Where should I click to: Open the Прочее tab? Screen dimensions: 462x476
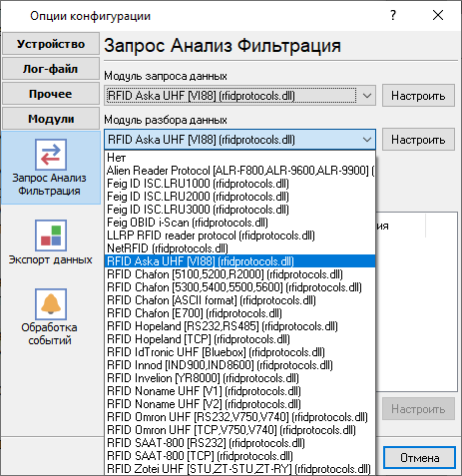click(x=51, y=94)
